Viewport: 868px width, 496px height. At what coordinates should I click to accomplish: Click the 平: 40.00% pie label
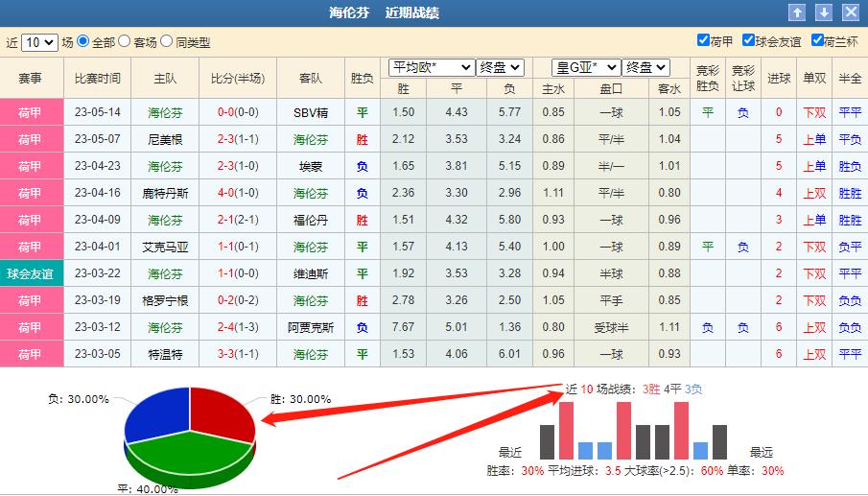[x=148, y=488]
